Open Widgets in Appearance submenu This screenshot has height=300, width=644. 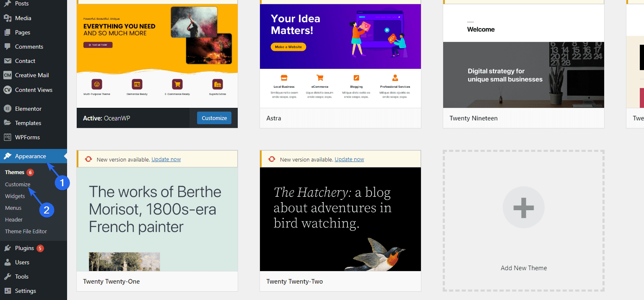[x=15, y=196]
